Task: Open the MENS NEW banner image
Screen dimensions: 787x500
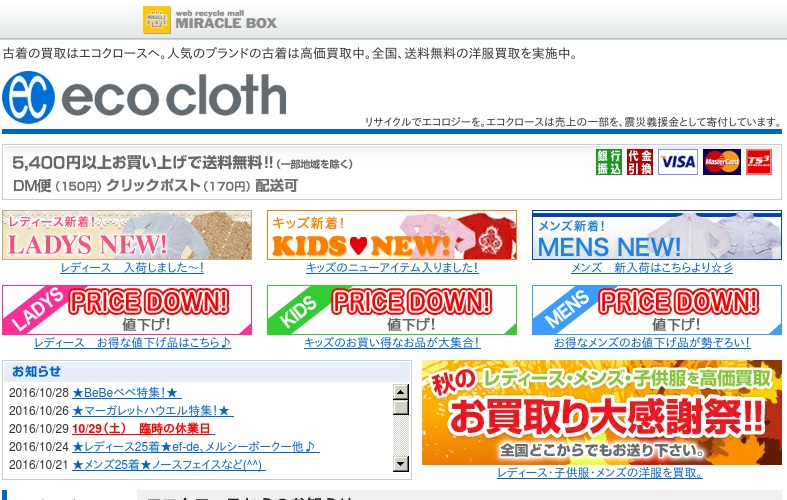Action: 657,235
